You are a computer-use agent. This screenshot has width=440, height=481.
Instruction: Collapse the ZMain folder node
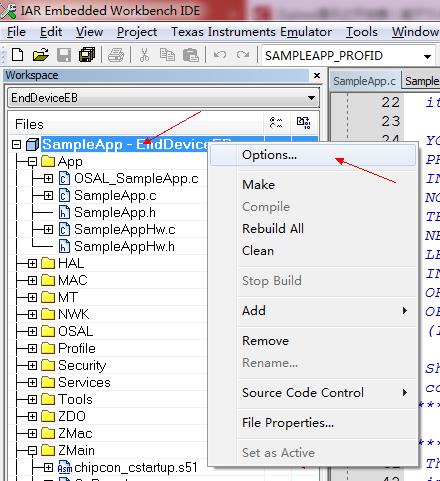(32, 451)
